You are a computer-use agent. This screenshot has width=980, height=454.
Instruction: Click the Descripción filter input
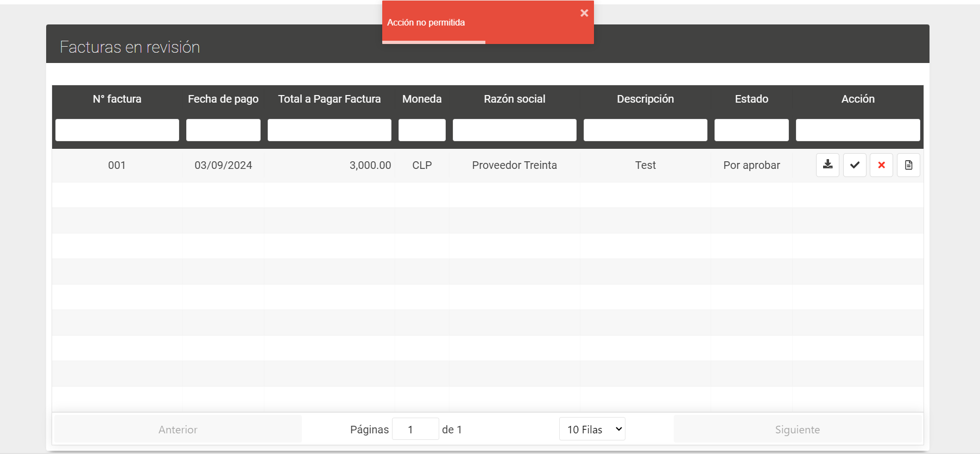click(x=645, y=130)
